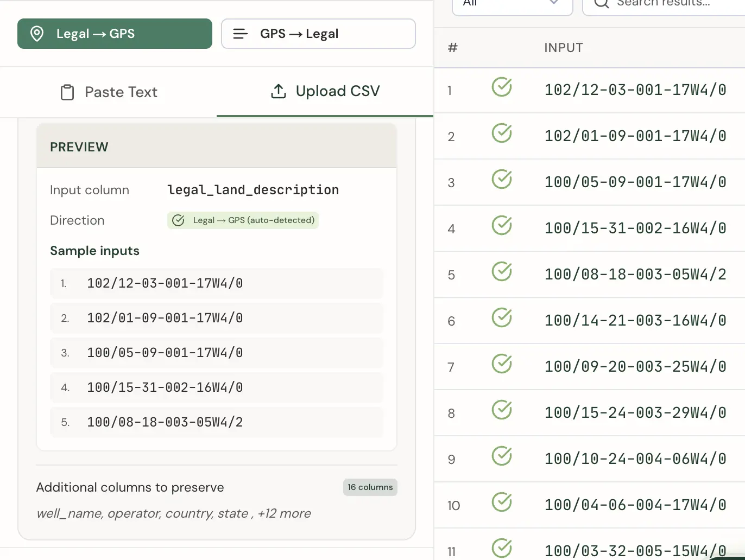Switch to the Paste Text tab

[x=108, y=92]
